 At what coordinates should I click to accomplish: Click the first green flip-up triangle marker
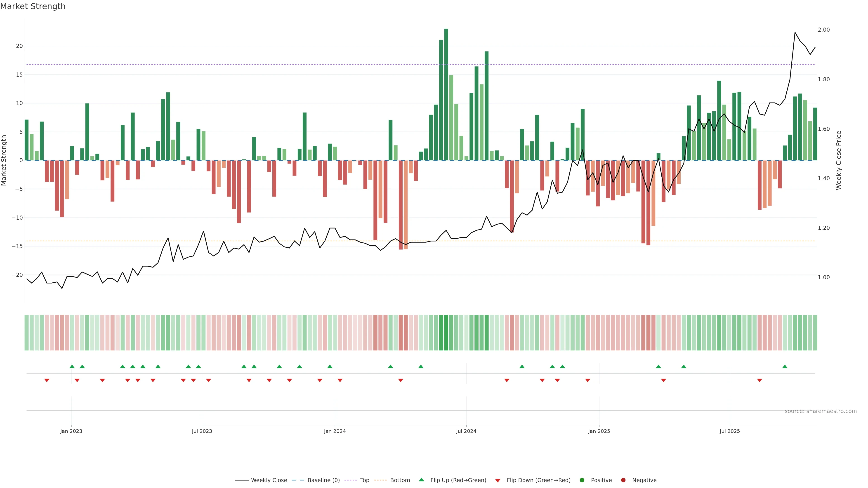72,366
